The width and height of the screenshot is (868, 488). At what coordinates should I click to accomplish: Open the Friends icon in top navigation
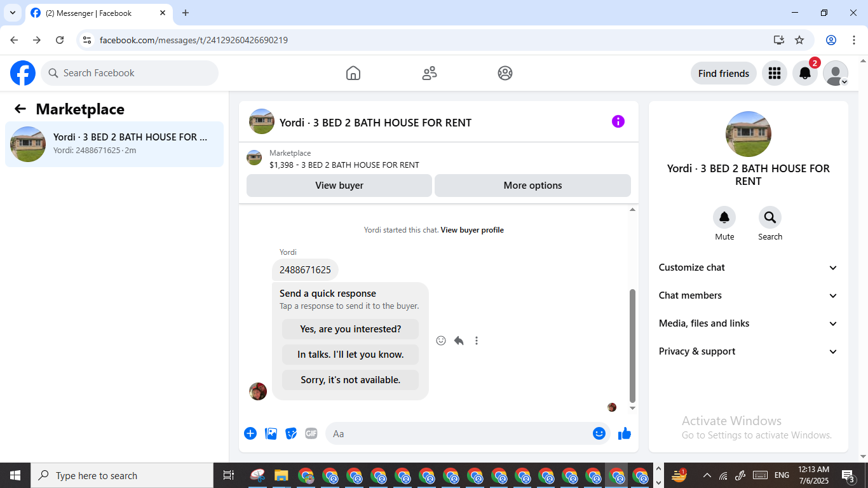[430, 73]
